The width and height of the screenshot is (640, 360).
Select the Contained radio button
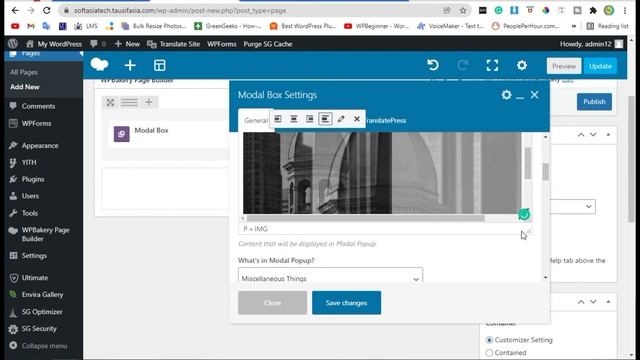tap(489, 353)
